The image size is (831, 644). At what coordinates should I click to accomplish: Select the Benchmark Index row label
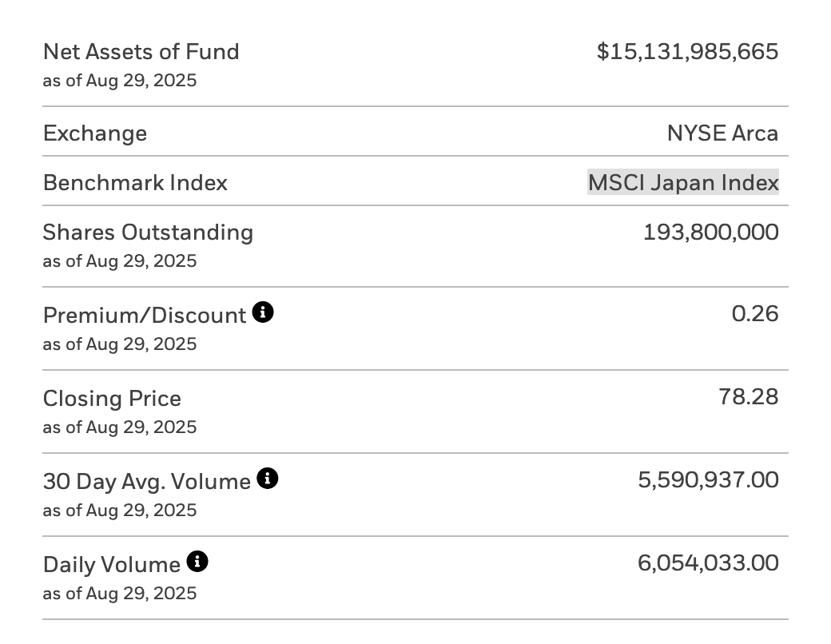point(134,182)
